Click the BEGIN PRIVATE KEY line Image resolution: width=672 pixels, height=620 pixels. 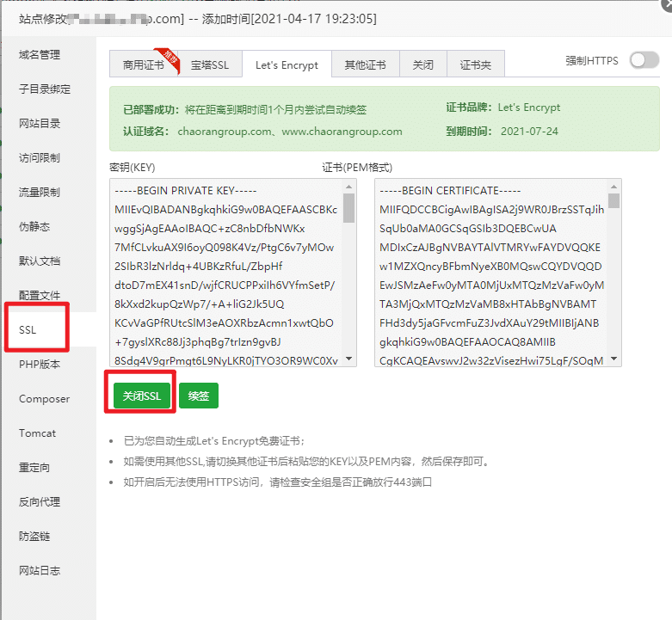(185, 191)
